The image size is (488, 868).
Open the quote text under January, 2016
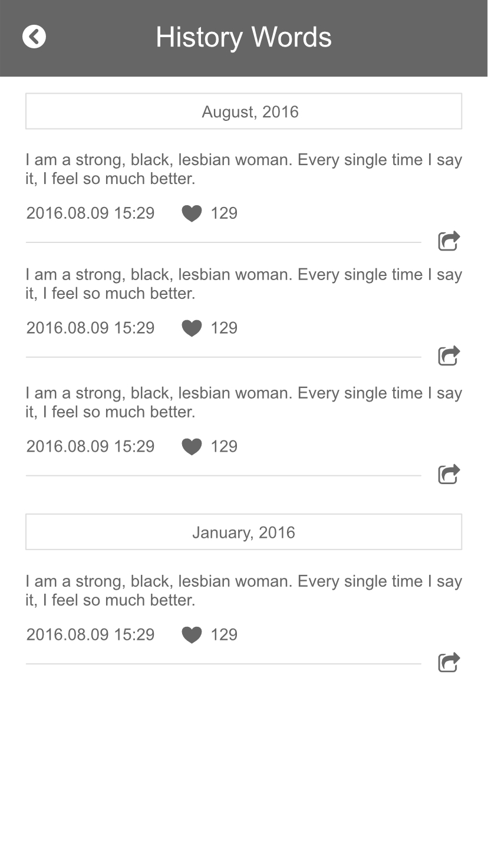(243, 591)
